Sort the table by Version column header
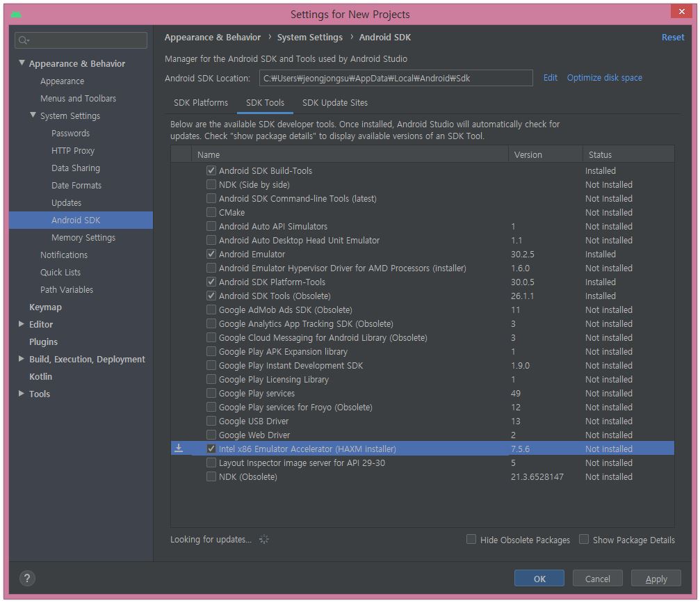 545,154
